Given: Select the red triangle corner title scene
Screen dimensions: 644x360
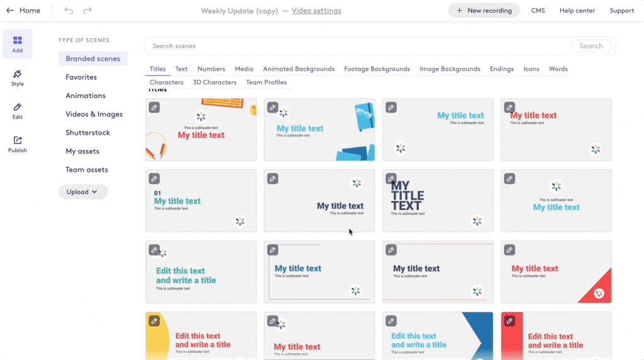Looking at the screenshot, I should click(x=556, y=272).
